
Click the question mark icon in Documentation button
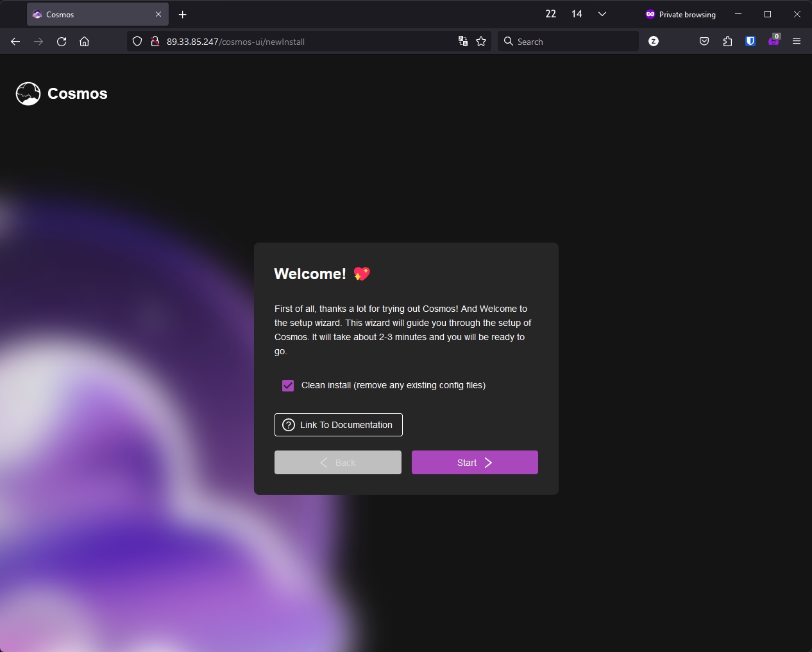pyautogui.click(x=289, y=425)
